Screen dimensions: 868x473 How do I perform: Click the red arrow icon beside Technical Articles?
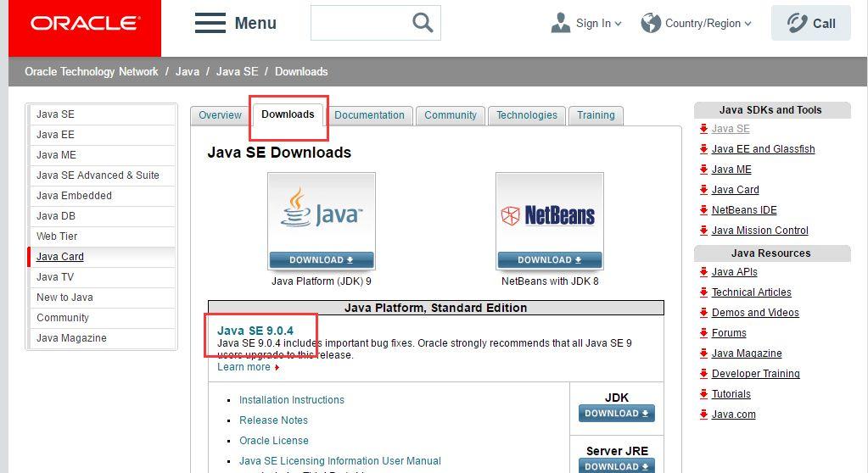[x=703, y=292]
